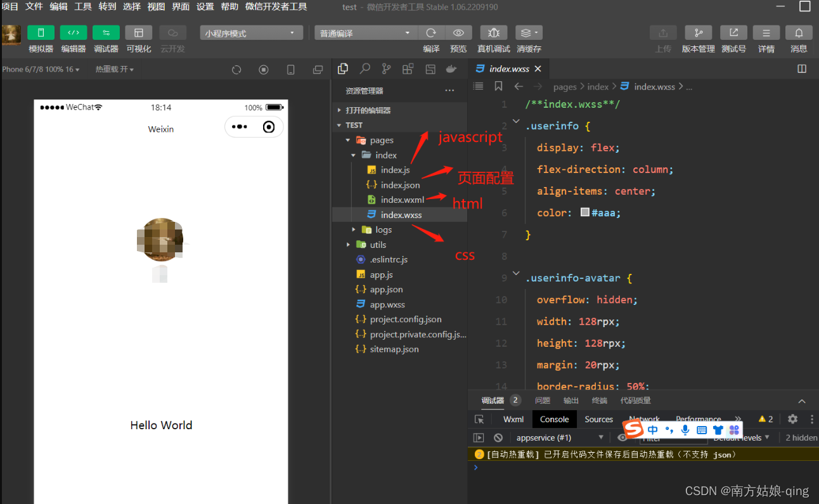This screenshot has height=504, width=819.
Task: Click the 清缓存 layers icon
Action: pyautogui.click(x=529, y=33)
